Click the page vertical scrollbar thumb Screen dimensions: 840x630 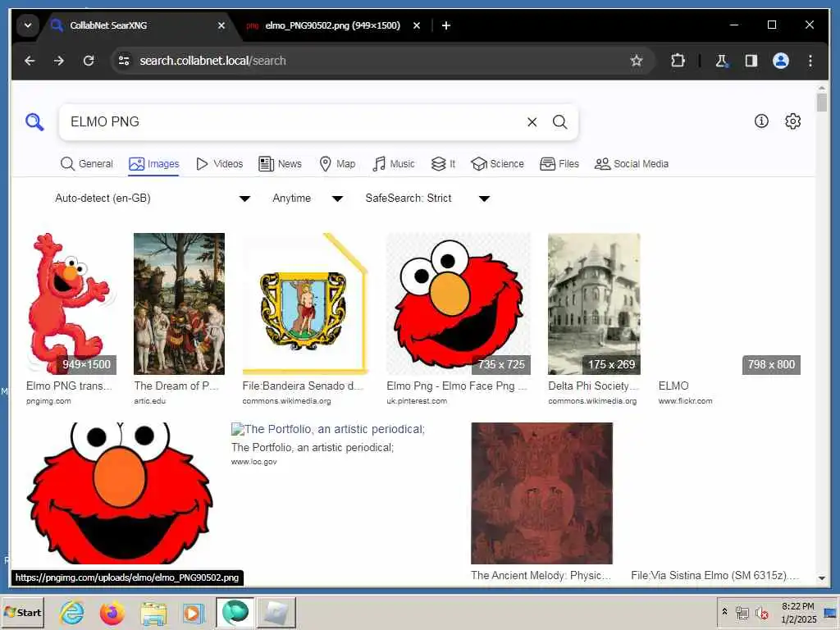coord(822,103)
